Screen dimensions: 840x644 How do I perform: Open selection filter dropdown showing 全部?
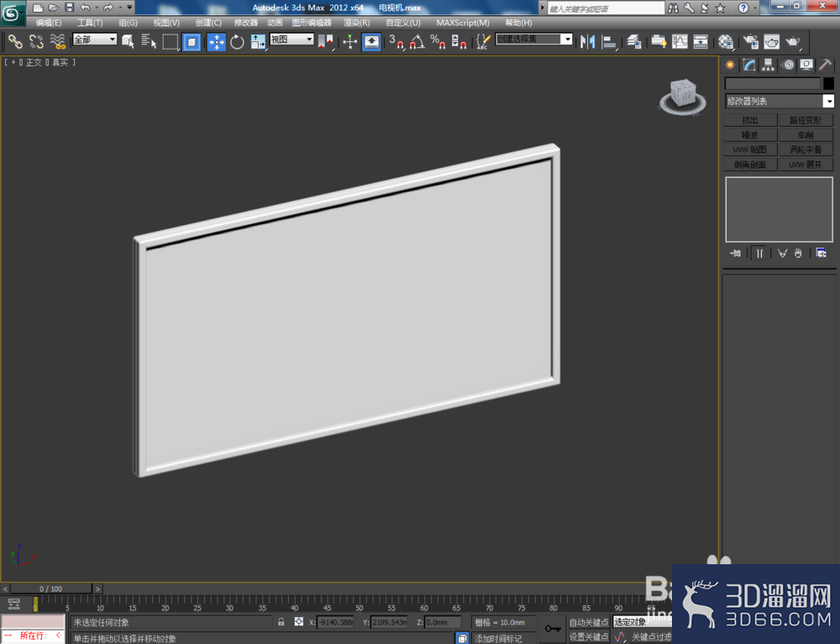pos(95,39)
